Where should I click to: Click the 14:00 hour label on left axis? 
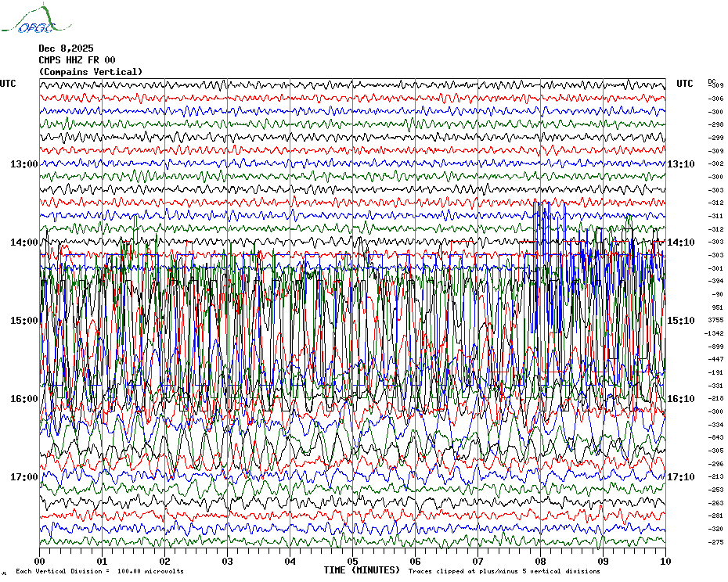coord(23,242)
